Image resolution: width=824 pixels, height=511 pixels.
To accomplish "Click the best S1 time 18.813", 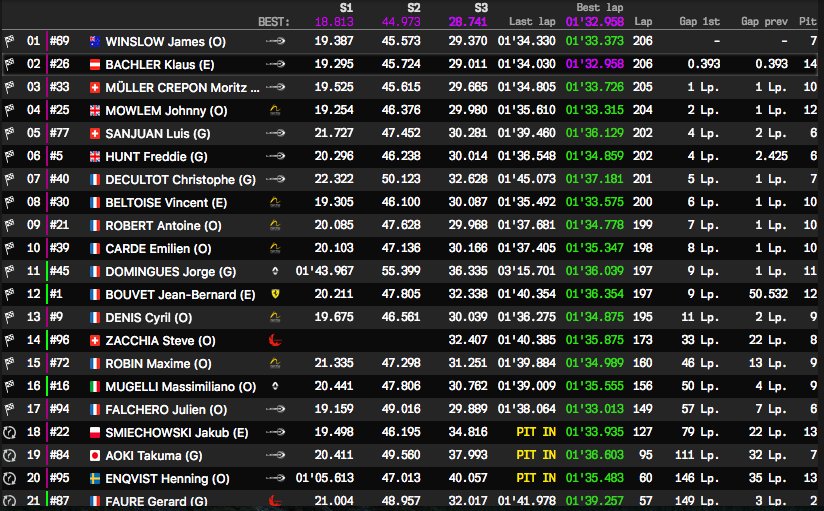I will point(334,22).
